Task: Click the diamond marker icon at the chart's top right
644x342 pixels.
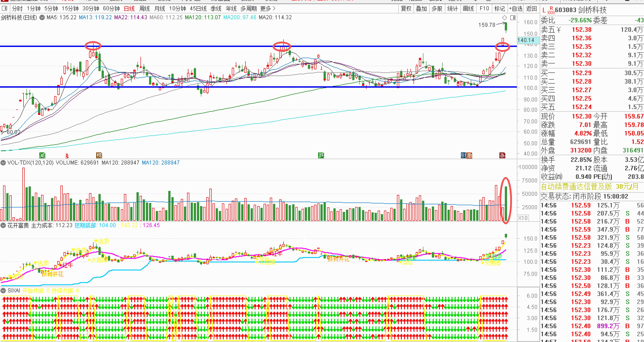Action: point(505,18)
